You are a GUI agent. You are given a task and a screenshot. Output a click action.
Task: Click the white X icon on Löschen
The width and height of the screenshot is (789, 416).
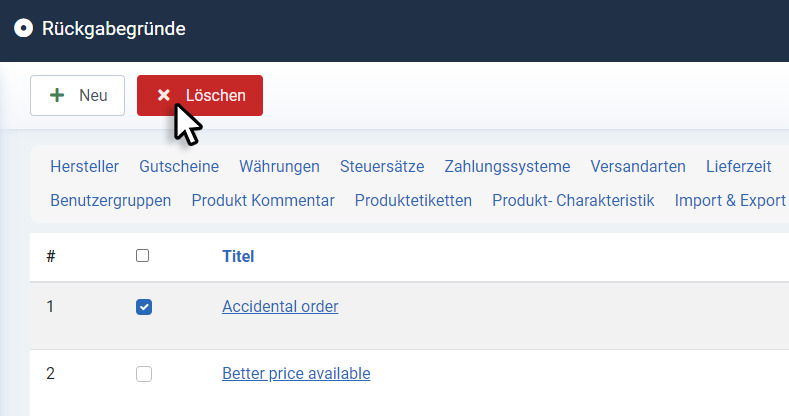tap(164, 95)
